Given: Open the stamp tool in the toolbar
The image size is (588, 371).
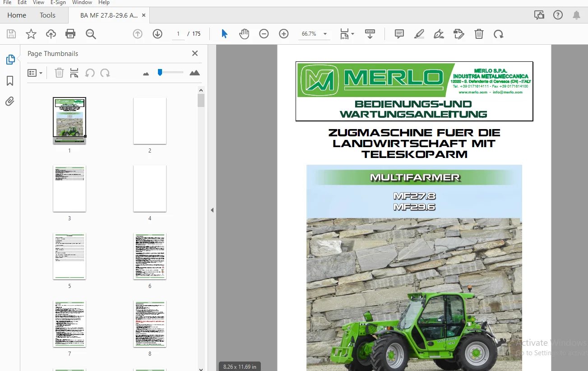Looking at the screenshot, I should coord(459,34).
